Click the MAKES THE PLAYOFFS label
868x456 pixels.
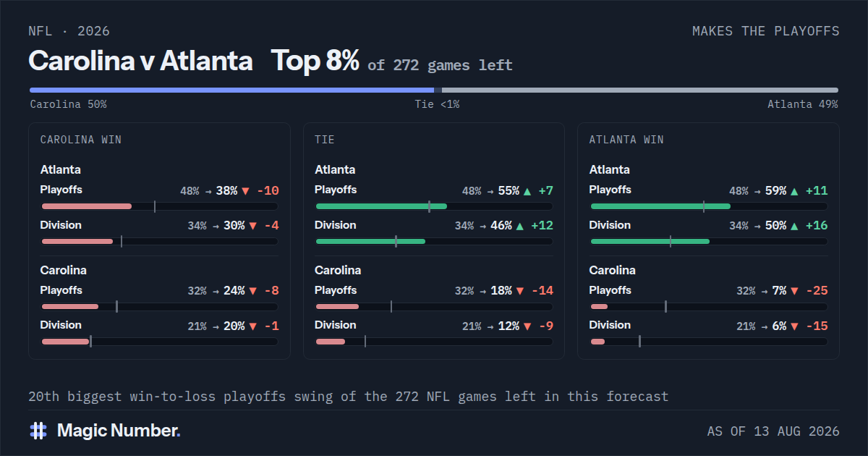point(766,31)
